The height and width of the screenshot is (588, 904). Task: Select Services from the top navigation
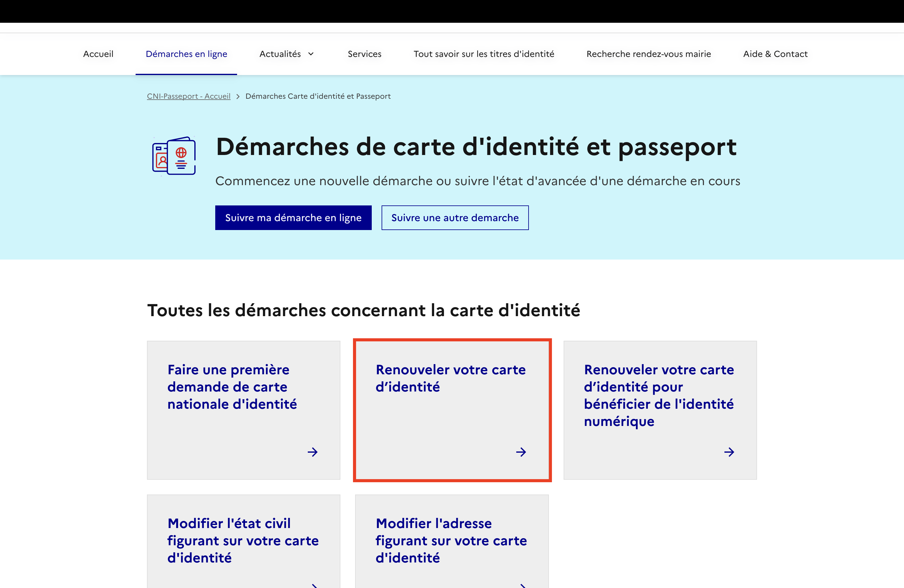point(364,54)
